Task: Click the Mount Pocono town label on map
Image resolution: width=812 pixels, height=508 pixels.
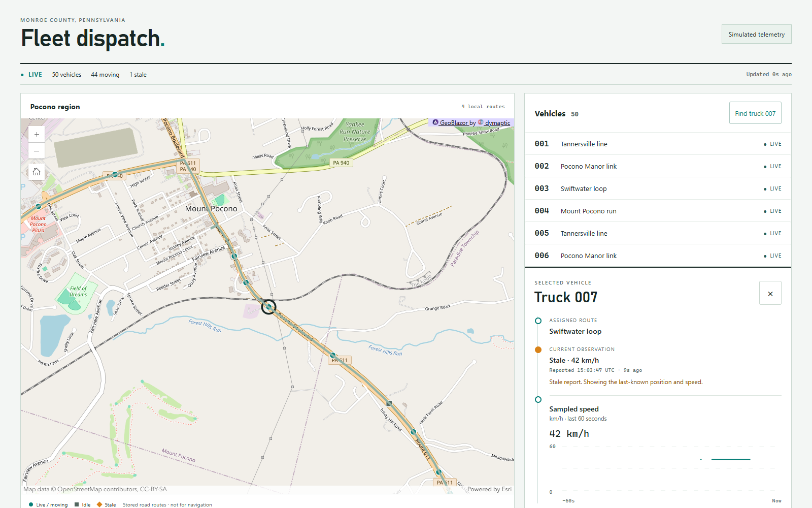Action: coord(211,209)
